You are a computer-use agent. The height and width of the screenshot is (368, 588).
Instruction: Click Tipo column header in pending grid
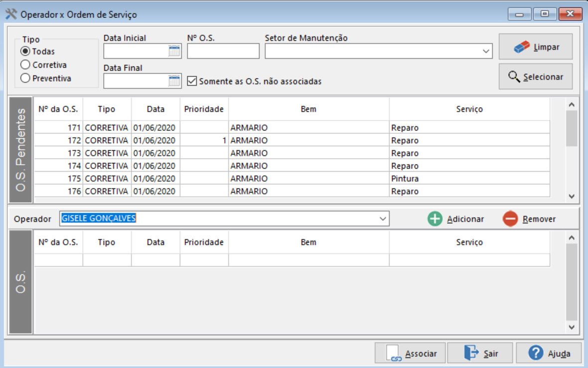107,109
